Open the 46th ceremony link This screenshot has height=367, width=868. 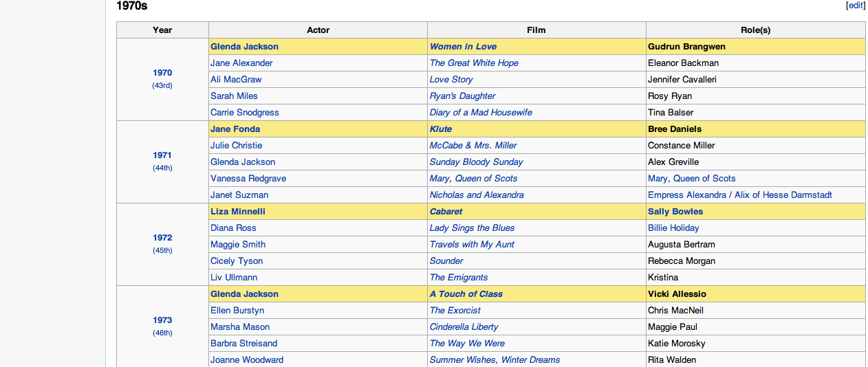tap(162, 333)
